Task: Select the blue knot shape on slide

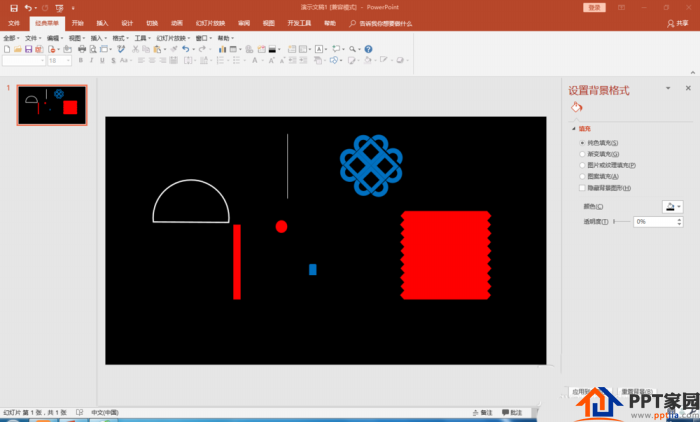Action: [371, 165]
